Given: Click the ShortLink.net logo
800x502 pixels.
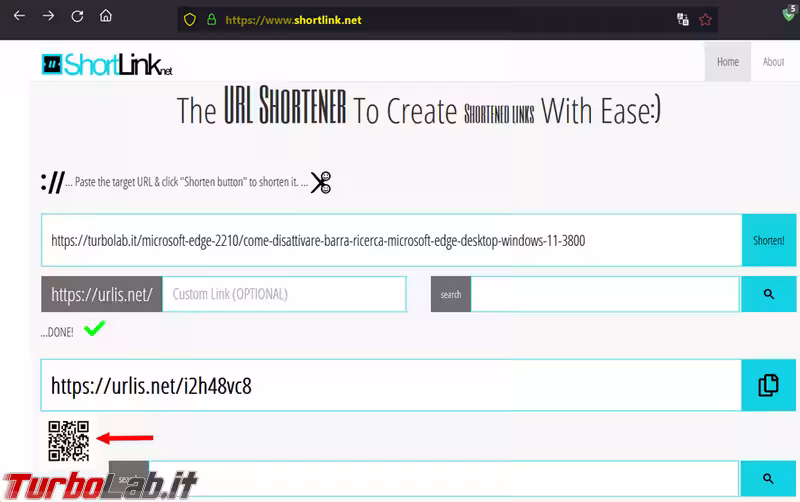Looking at the screenshot, I should (108, 64).
